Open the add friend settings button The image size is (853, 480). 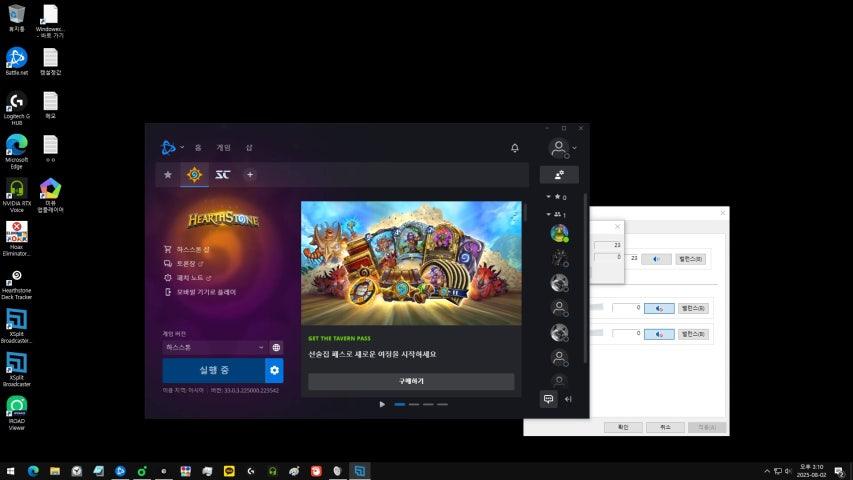tap(559, 175)
